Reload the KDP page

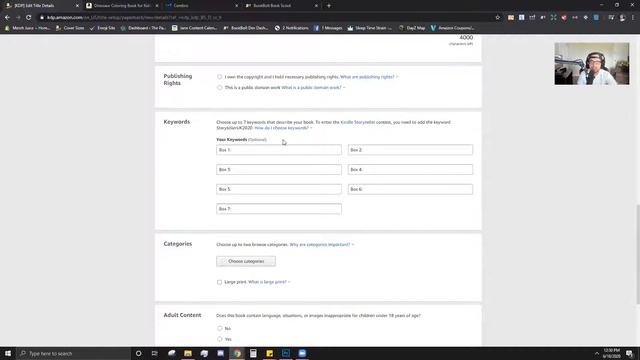29,18
